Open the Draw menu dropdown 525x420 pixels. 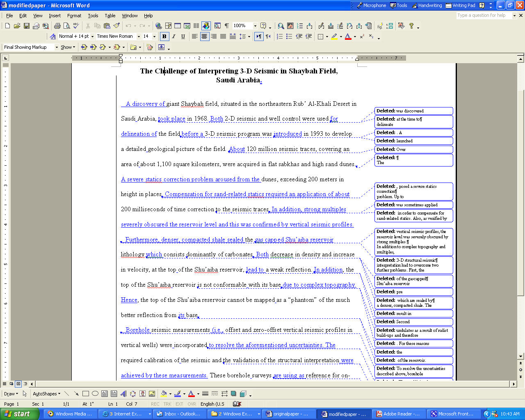[x=11, y=394]
